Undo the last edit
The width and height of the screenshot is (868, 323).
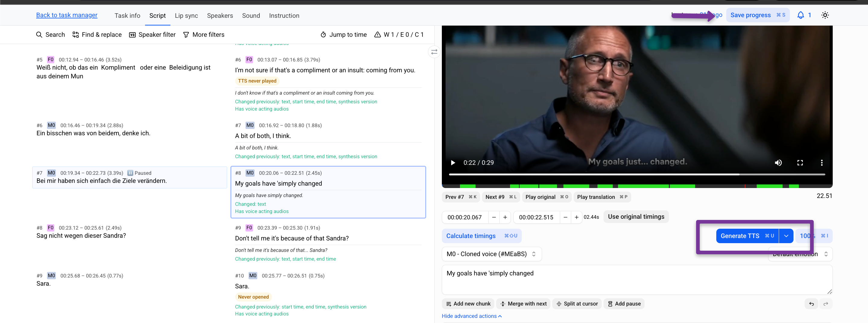pyautogui.click(x=811, y=304)
